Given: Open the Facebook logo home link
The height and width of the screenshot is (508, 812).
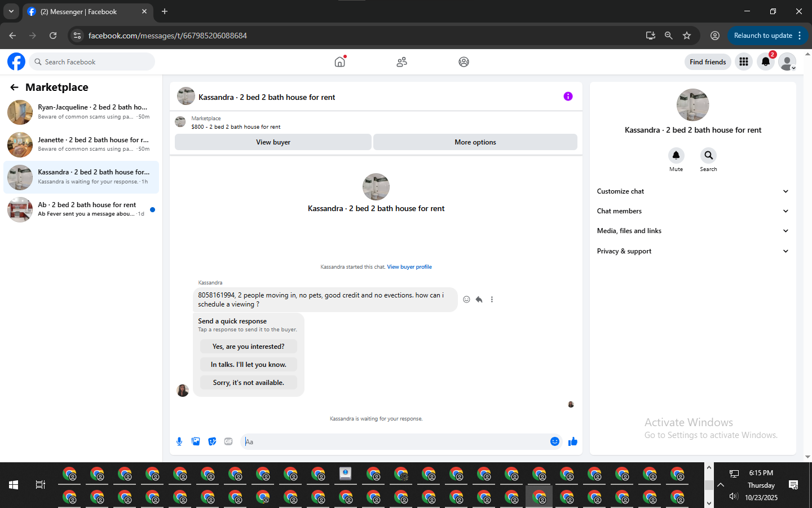Looking at the screenshot, I should pyautogui.click(x=16, y=62).
